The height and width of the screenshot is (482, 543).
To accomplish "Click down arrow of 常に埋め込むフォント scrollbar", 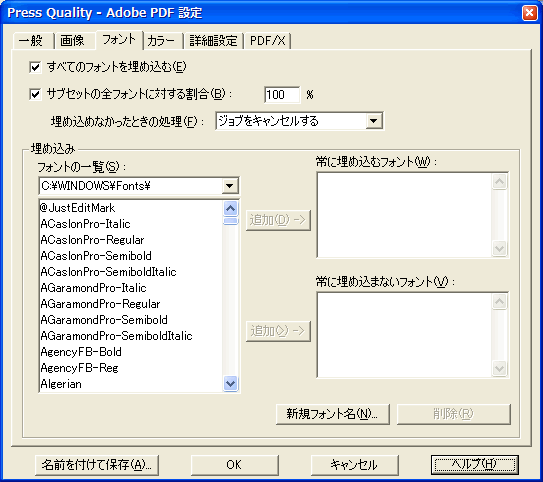I will [x=499, y=248].
